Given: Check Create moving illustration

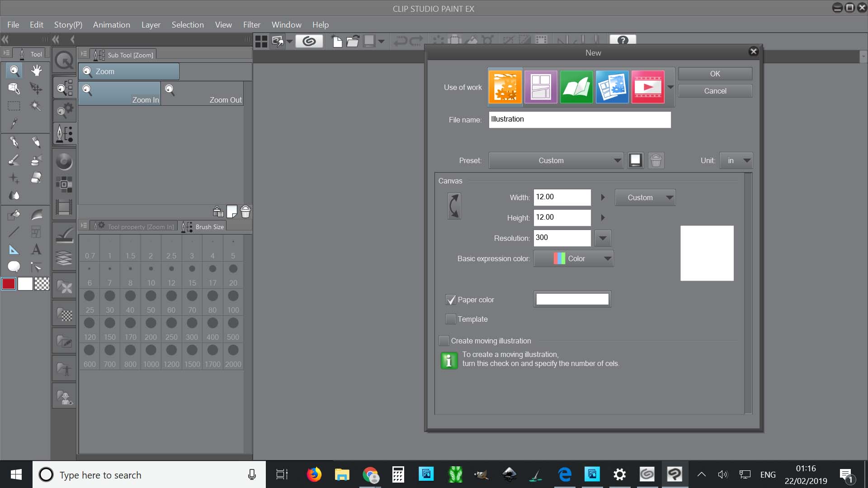Looking at the screenshot, I should pyautogui.click(x=444, y=341).
